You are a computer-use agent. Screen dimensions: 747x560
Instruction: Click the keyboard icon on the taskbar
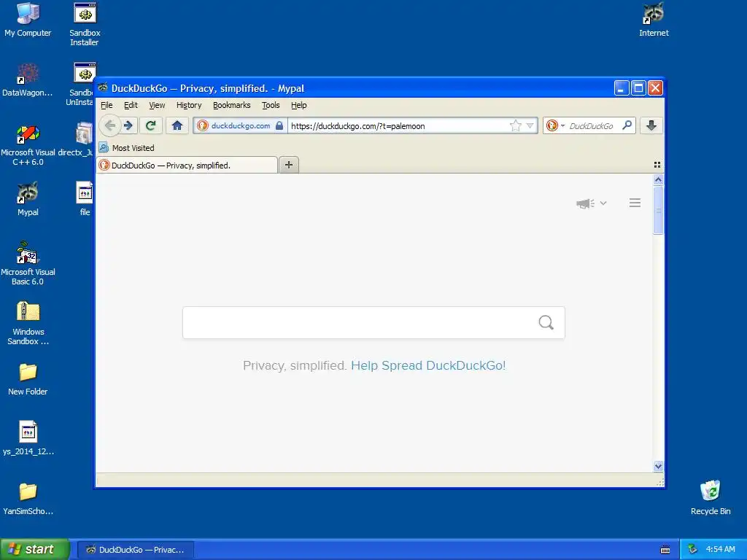[665, 550]
